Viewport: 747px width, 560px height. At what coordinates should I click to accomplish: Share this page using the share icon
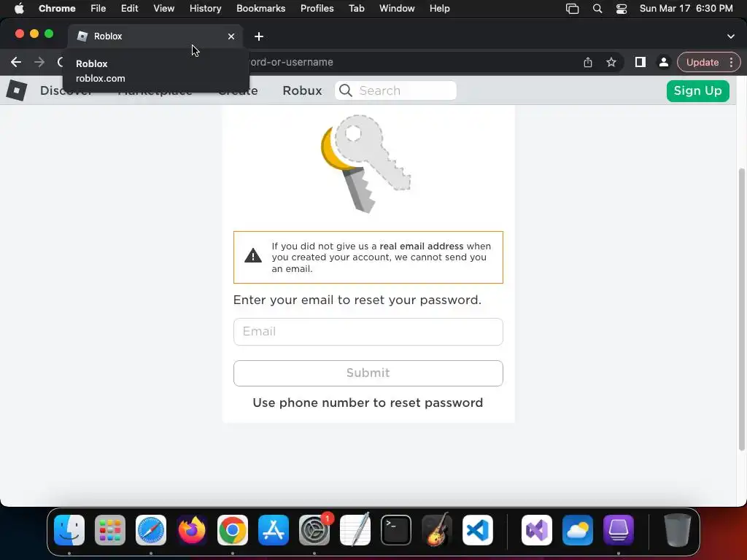click(588, 62)
